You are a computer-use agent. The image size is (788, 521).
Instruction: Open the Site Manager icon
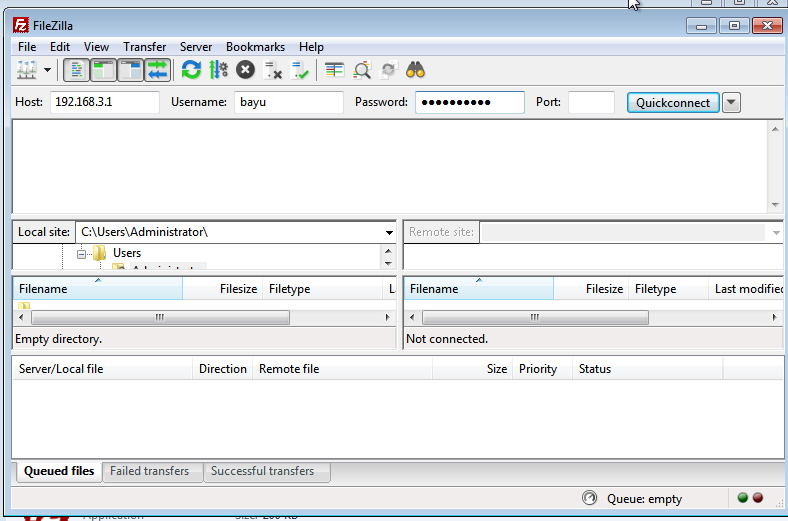[27, 70]
